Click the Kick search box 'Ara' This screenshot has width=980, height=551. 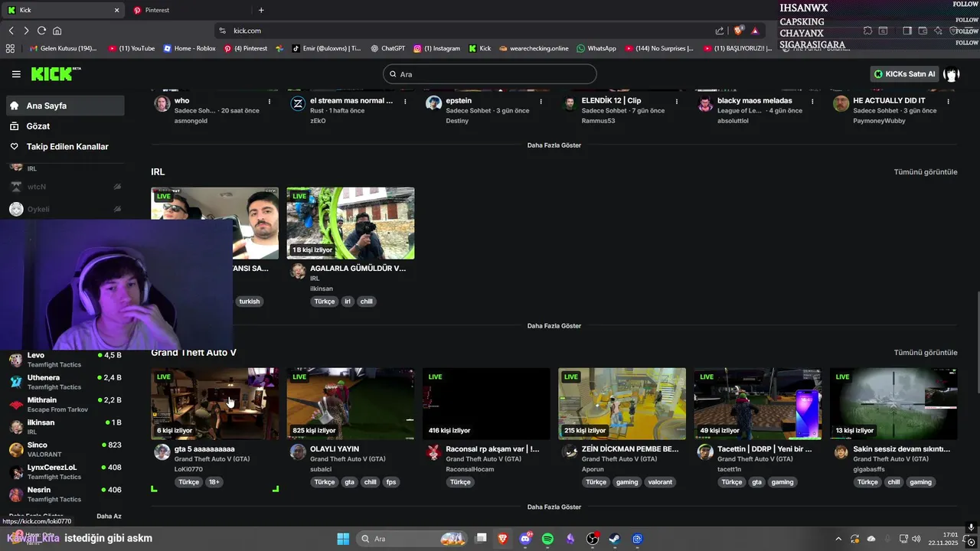coord(490,74)
